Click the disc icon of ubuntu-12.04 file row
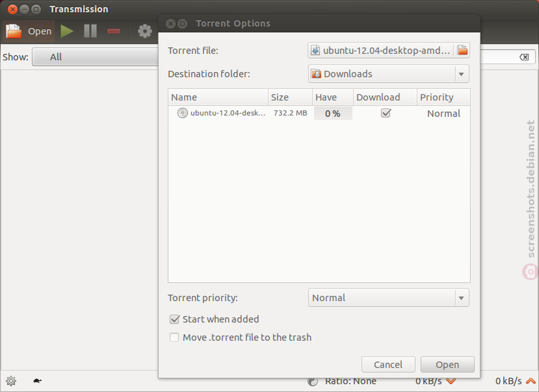Screen dimensions: 539x392 click(x=182, y=113)
